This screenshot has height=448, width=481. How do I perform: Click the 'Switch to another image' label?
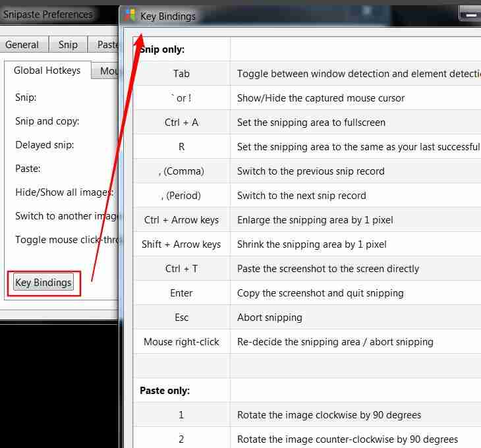click(x=67, y=216)
